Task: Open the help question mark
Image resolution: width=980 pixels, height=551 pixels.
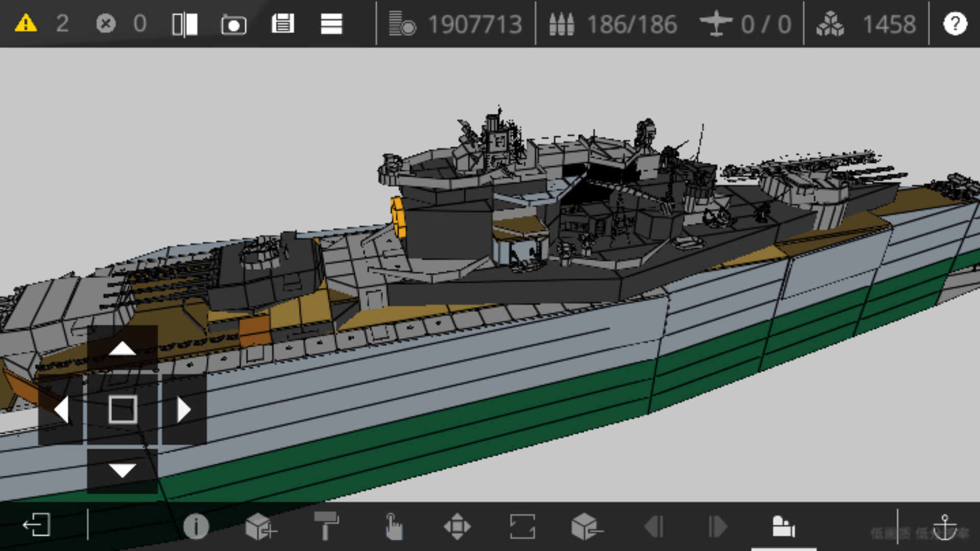Action: point(955,23)
